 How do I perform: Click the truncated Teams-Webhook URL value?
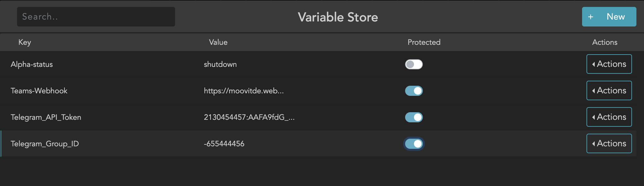tap(244, 91)
